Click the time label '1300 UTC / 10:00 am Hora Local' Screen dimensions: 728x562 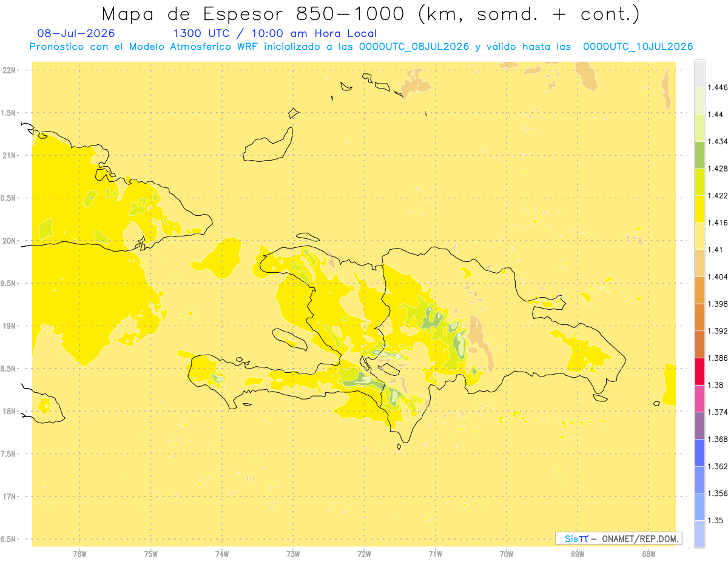click(275, 34)
